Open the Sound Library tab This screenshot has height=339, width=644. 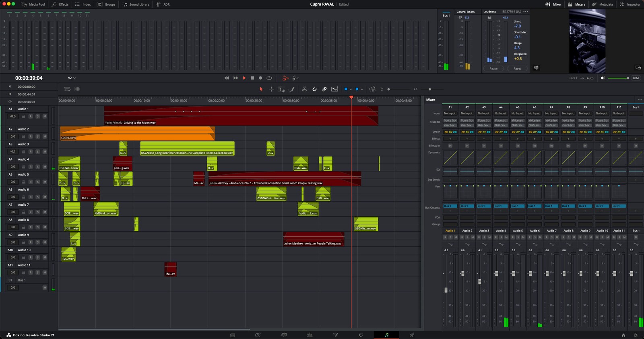coord(136,4)
